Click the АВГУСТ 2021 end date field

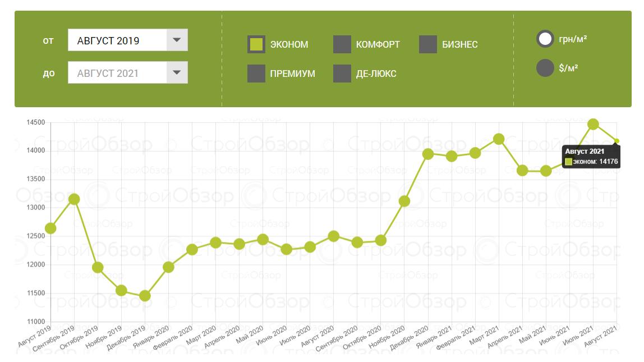[118, 73]
